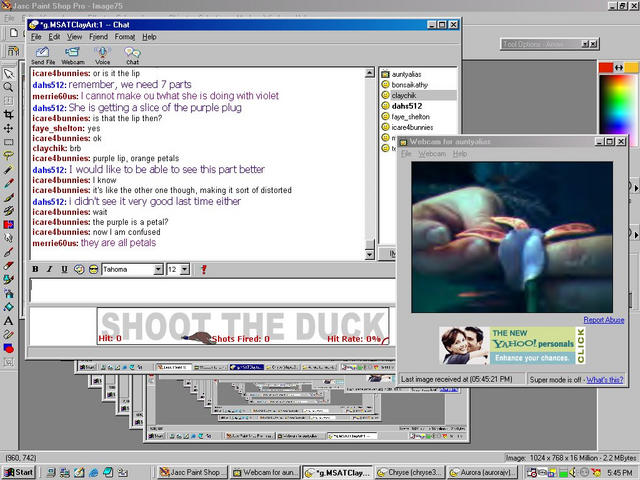The image size is (640, 480).
Task: Select the Mover tool with four arrows
Action: (8, 128)
